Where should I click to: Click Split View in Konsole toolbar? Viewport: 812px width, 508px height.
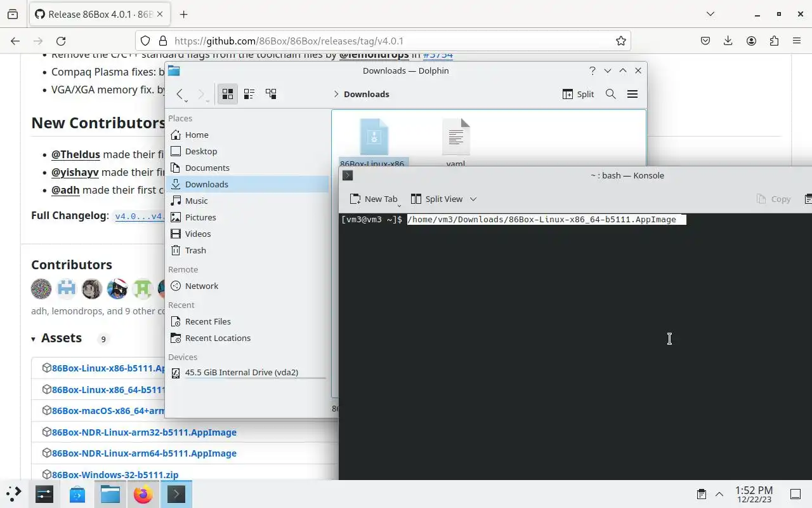pos(436,199)
